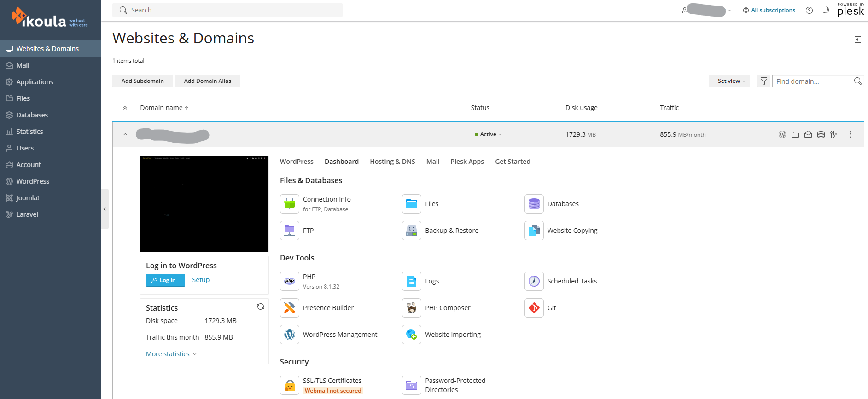Open Password-Protected Directories icon
868x399 pixels.
pos(412,385)
